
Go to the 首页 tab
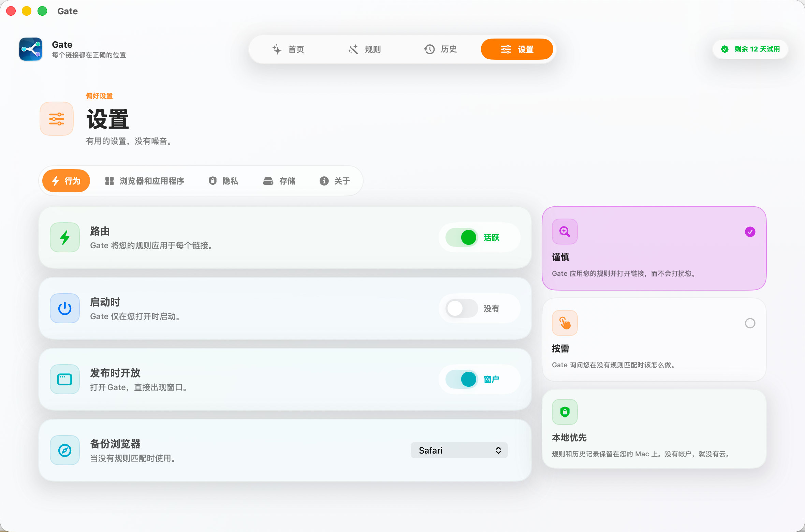pos(288,49)
